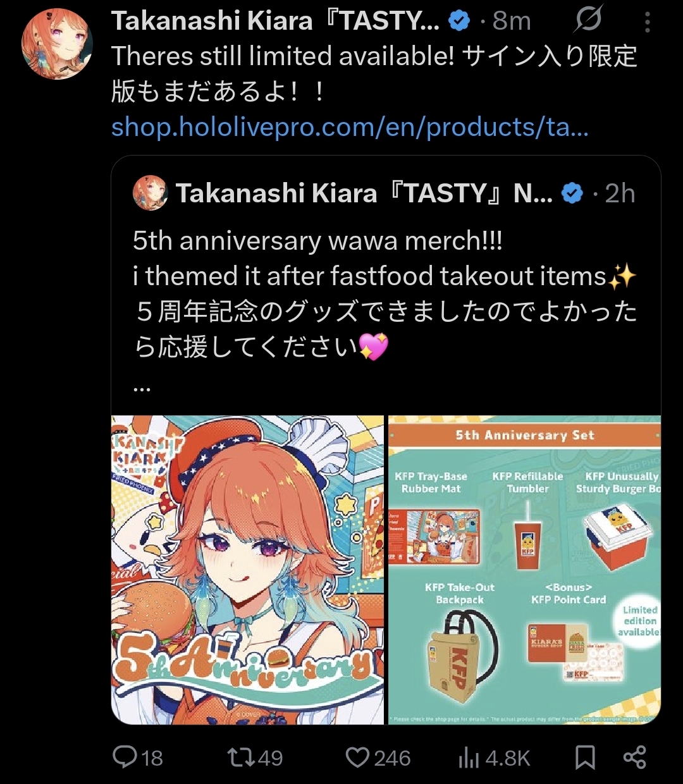Viewport: 683px width, 784px height.
Task: Tap the verified badge on main post
Action: tap(458, 21)
